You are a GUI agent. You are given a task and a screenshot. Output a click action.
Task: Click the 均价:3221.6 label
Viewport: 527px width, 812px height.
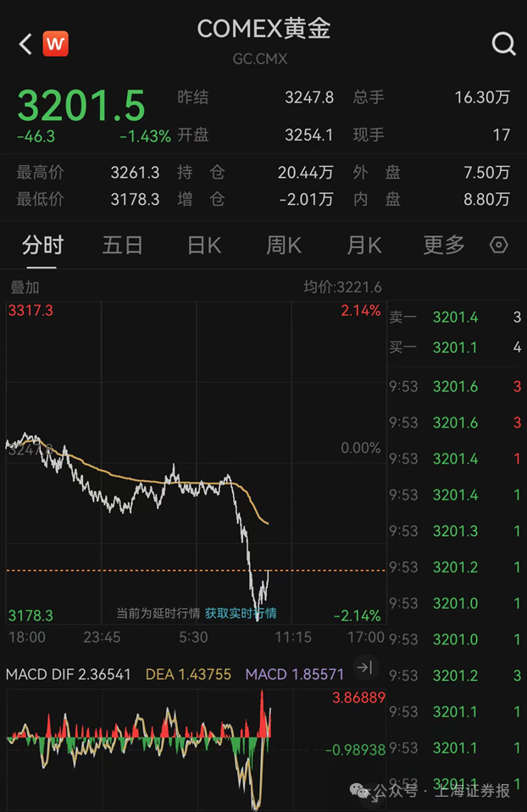[x=342, y=288]
